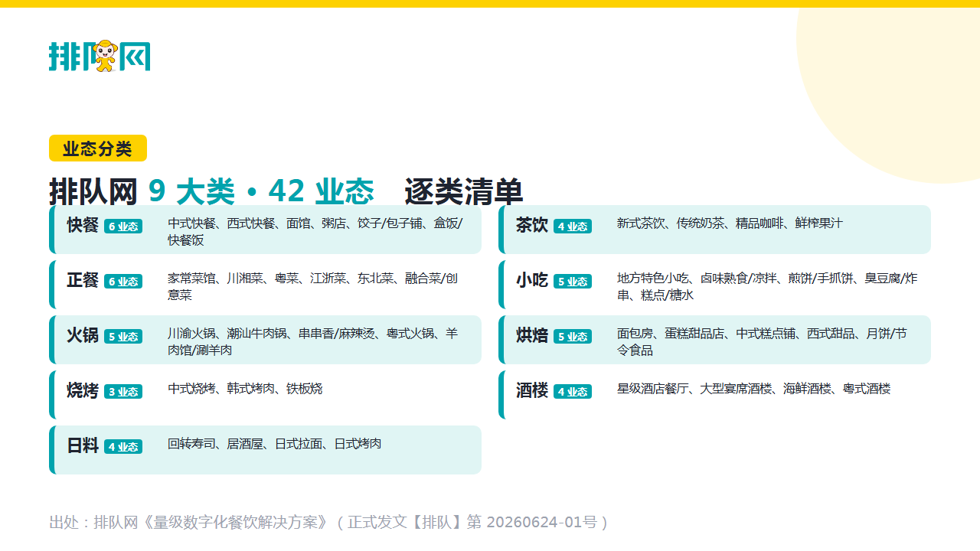Click the 小吃 list starting with 地方特色小吃
Screen dimensions: 980x551
point(767,286)
